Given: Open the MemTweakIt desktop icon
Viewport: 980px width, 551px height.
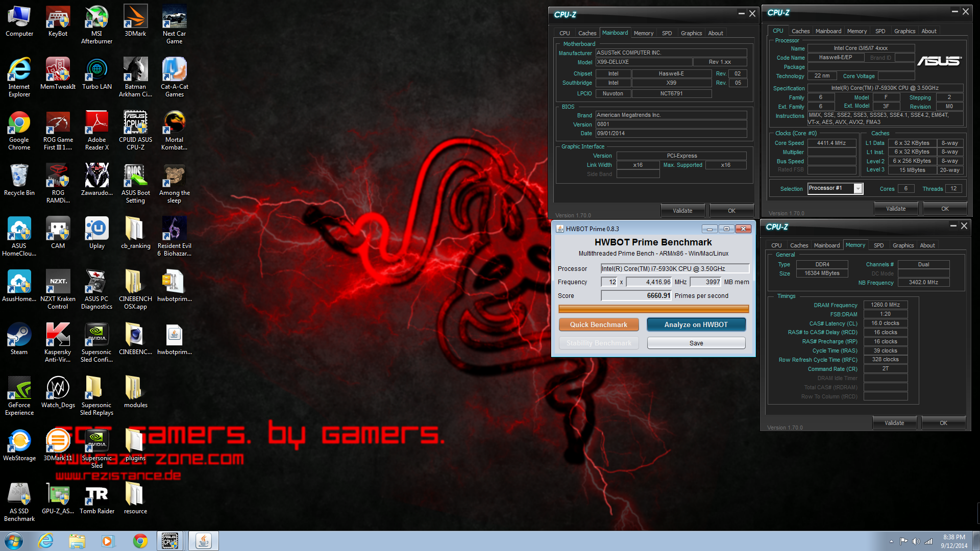Looking at the screenshot, I should (x=58, y=74).
